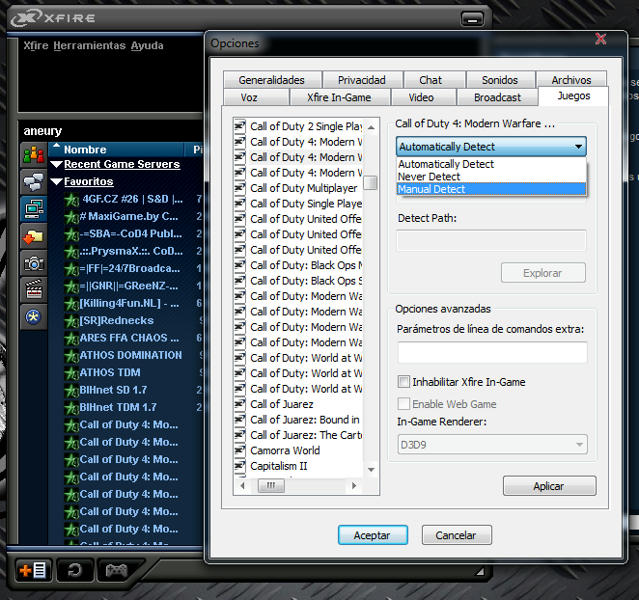
Task: Switch to Xfire In-Game tab
Action: click(339, 97)
